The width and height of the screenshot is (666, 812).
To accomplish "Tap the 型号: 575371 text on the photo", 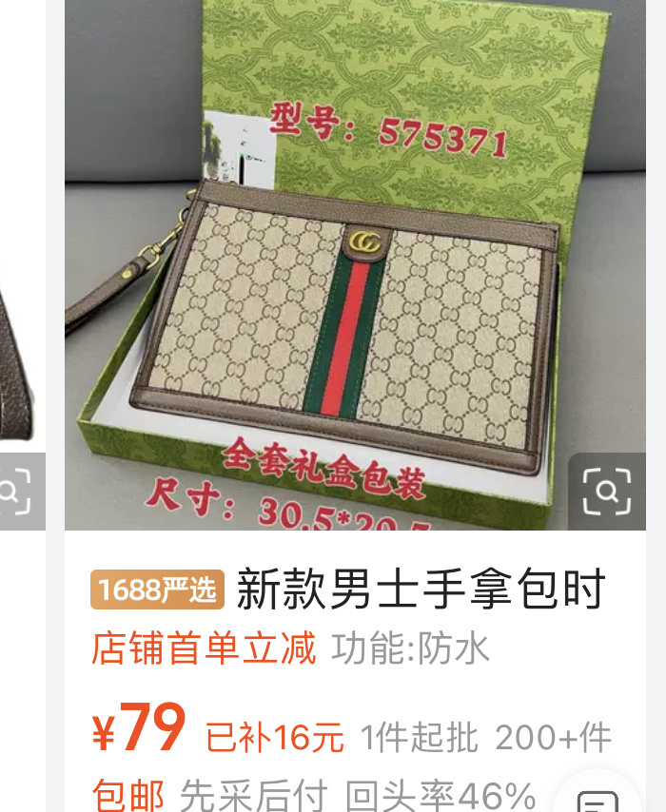I will (x=388, y=130).
